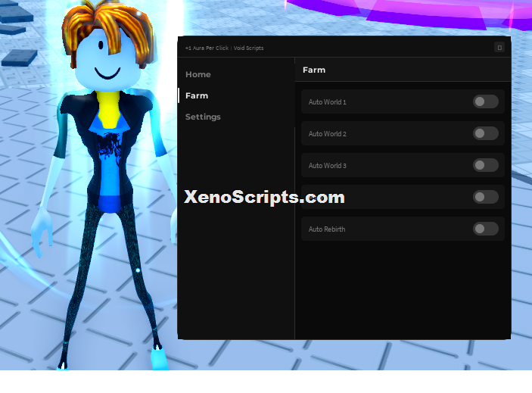Viewport: 532px width, 393px height.
Task: Flip the unlabeled toggle above Auto Rebirth
Action: pyautogui.click(x=486, y=197)
